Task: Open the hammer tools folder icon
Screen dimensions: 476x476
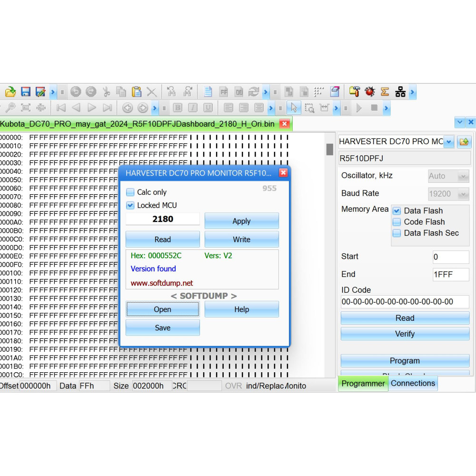Action: click(x=354, y=92)
